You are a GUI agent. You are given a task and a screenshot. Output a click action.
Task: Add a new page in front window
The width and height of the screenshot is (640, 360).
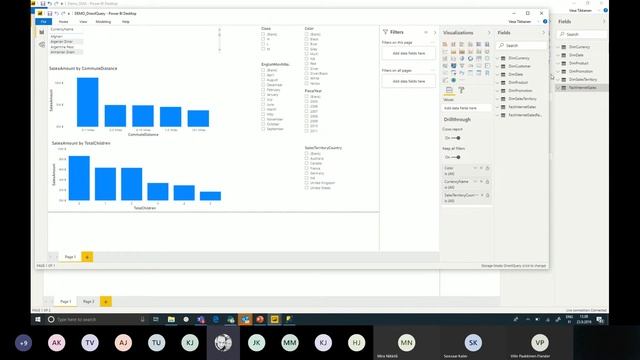click(x=87, y=257)
